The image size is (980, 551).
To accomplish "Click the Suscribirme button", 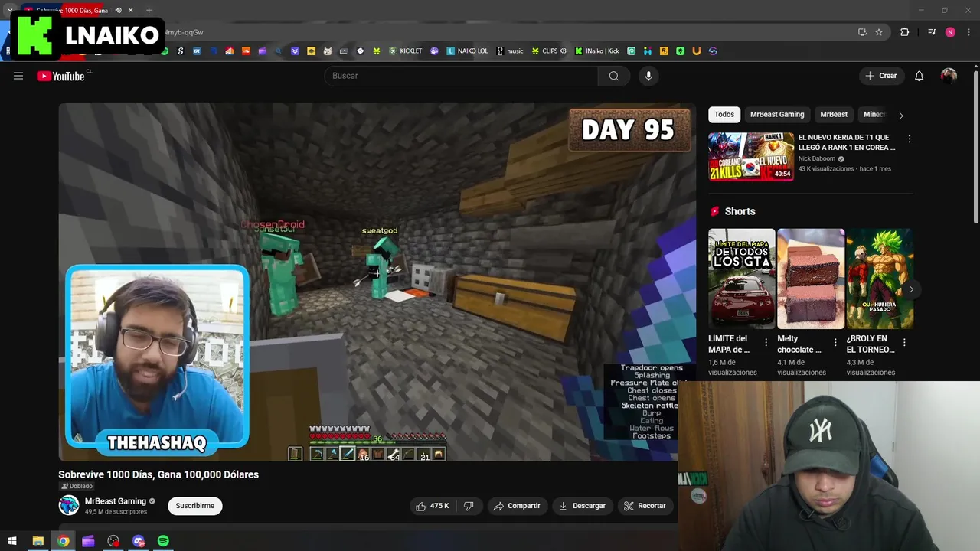I will (195, 506).
